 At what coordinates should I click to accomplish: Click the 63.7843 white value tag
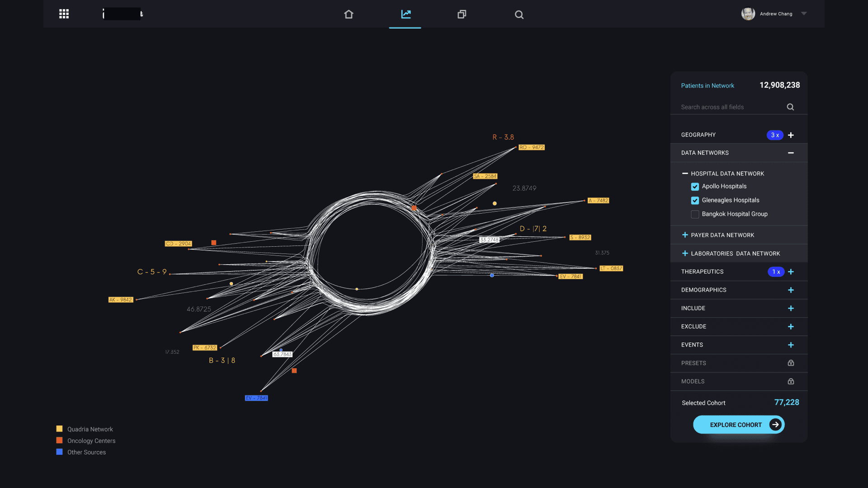(x=282, y=354)
